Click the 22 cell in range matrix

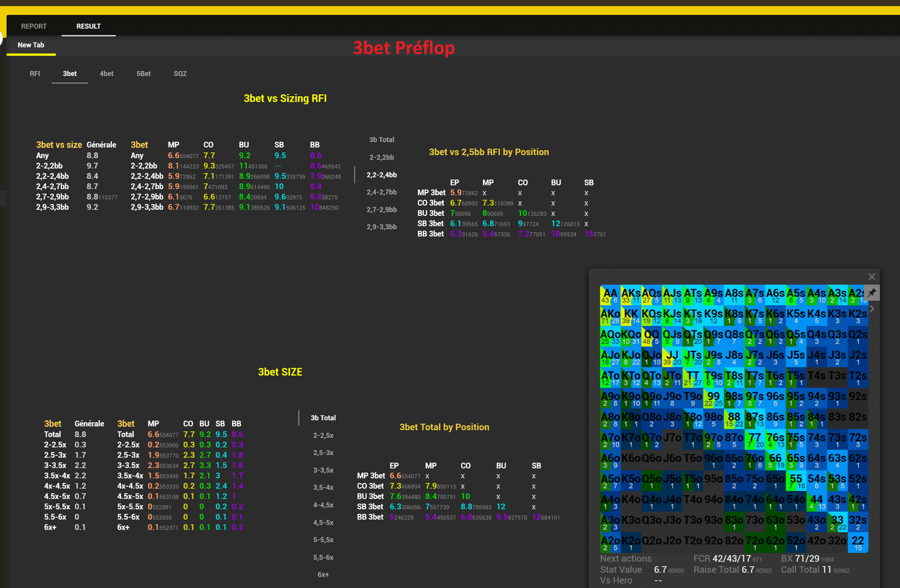pos(858,542)
